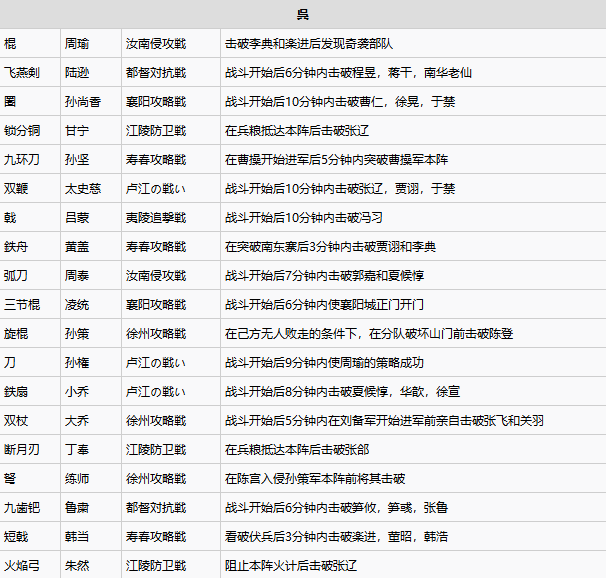Image resolution: width=606 pixels, height=578 pixels.
Task: Click the name 吕蒙
Action: (77, 218)
